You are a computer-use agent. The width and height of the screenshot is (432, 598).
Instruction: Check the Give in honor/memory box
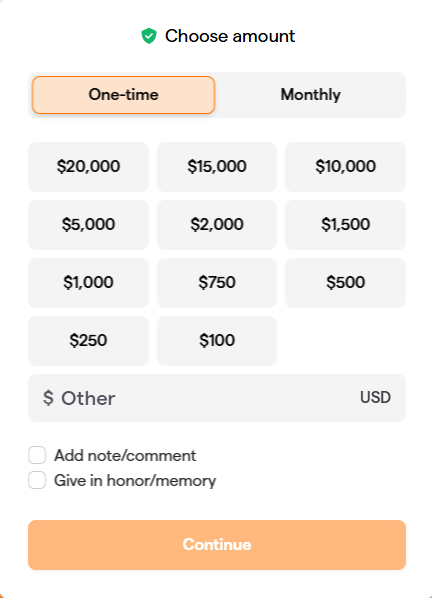[37, 480]
